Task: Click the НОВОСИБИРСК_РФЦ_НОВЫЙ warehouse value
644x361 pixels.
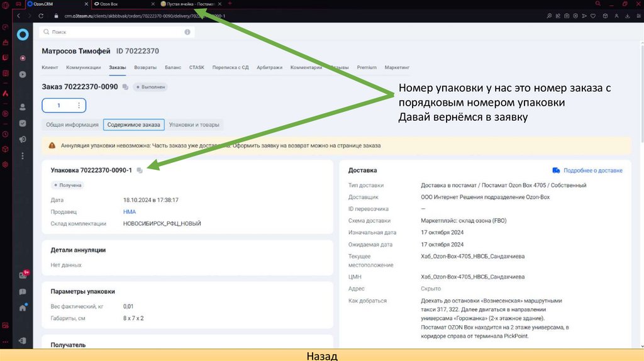Action: point(162,224)
